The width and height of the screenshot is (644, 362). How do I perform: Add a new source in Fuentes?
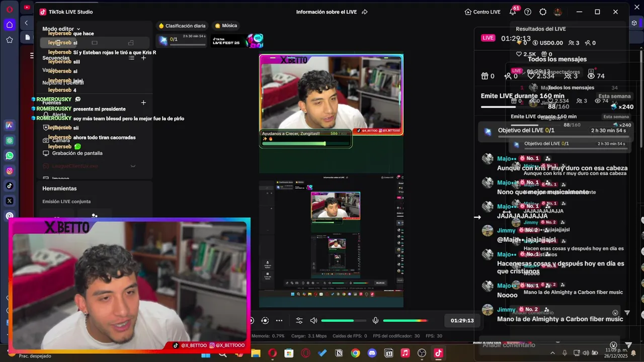pyautogui.click(x=143, y=103)
